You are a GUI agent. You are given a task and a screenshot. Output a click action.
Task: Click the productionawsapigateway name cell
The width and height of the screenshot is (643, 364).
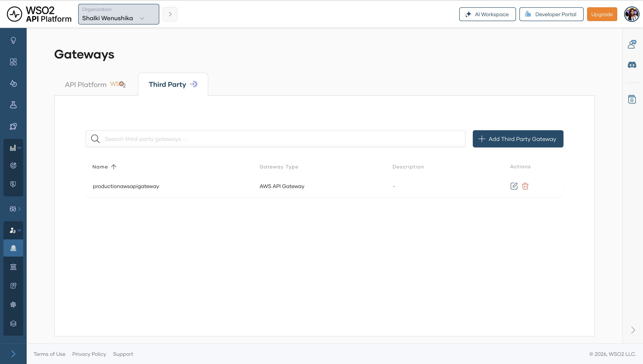(126, 186)
